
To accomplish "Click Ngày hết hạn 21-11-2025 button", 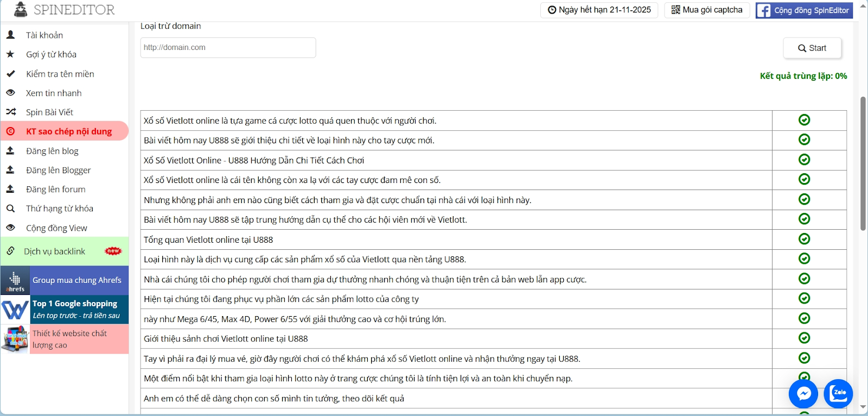I will [599, 10].
